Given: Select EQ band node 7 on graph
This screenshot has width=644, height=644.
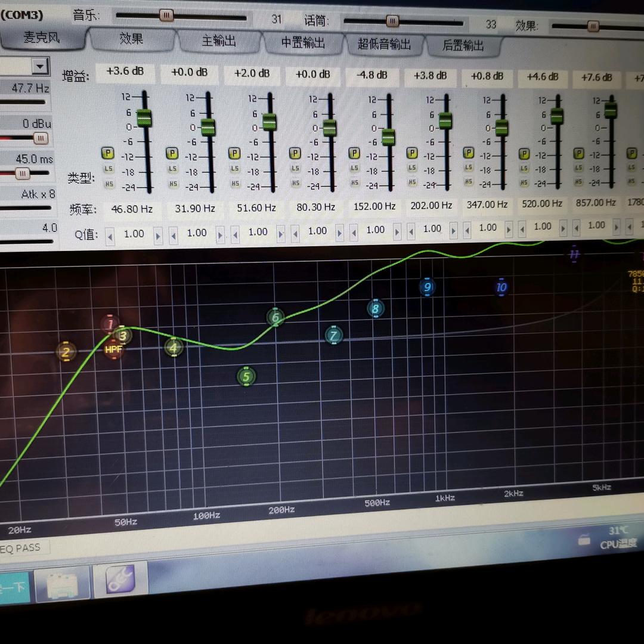Looking at the screenshot, I should [x=334, y=336].
